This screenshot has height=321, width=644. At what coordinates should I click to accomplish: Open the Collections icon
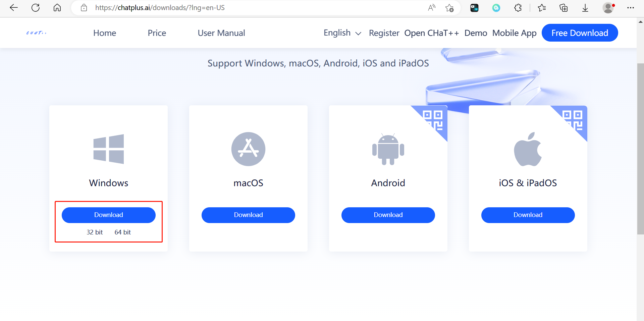(x=563, y=8)
